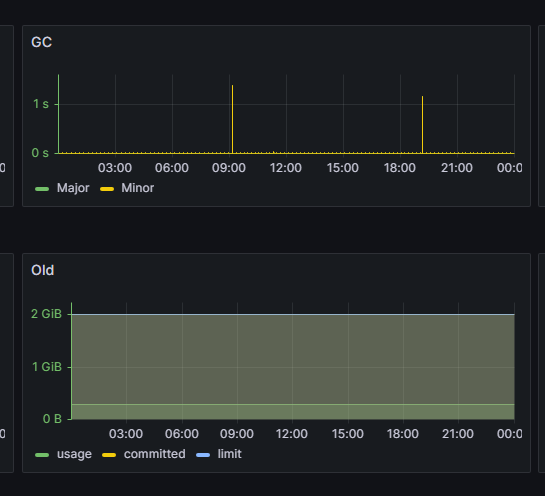This screenshot has width=545, height=496.
Task: Click the green Major color swatch
Action: [42, 189]
